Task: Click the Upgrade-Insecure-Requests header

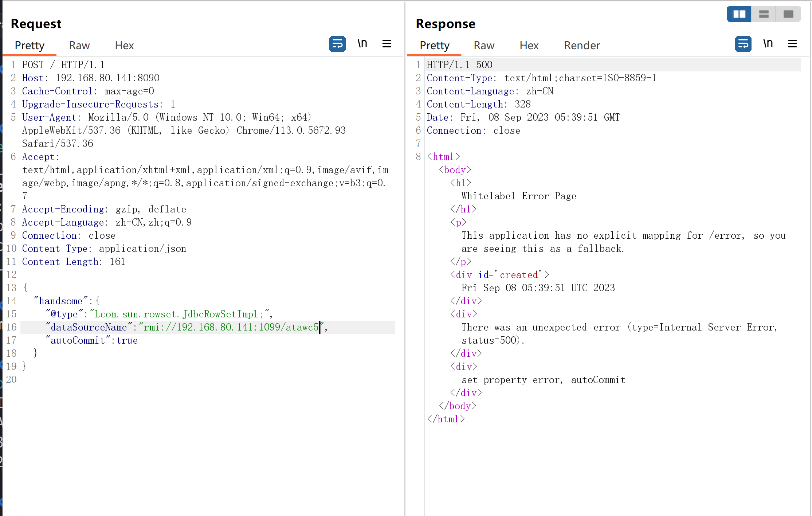Action: click(99, 104)
